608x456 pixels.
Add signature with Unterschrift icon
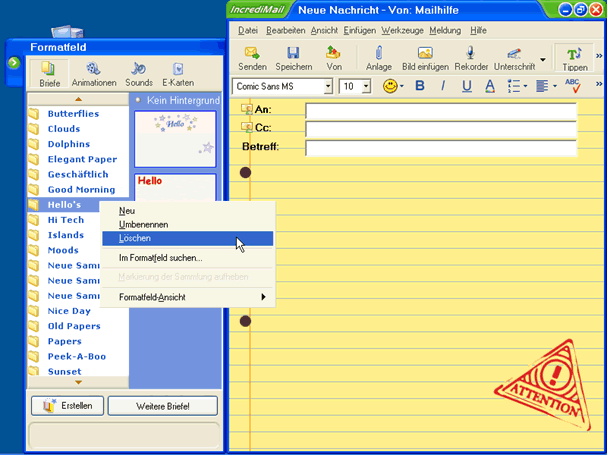coord(514,59)
